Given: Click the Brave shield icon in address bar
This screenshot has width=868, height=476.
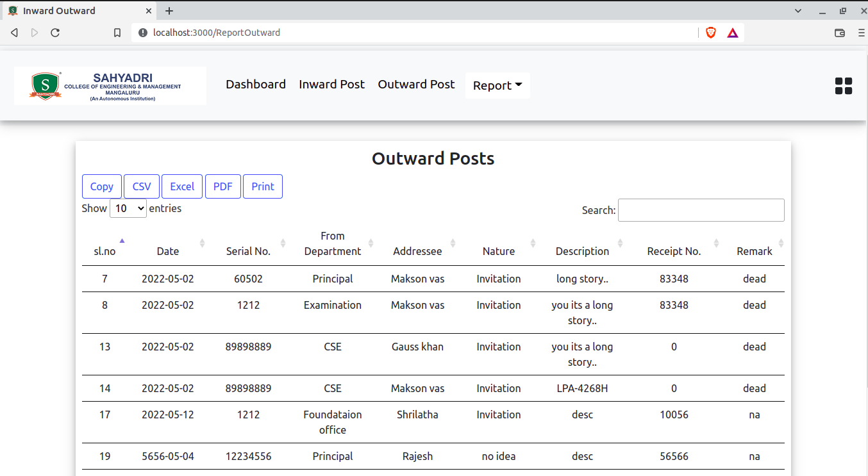Looking at the screenshot, I should pyautogui.click(x=711, y=32).
